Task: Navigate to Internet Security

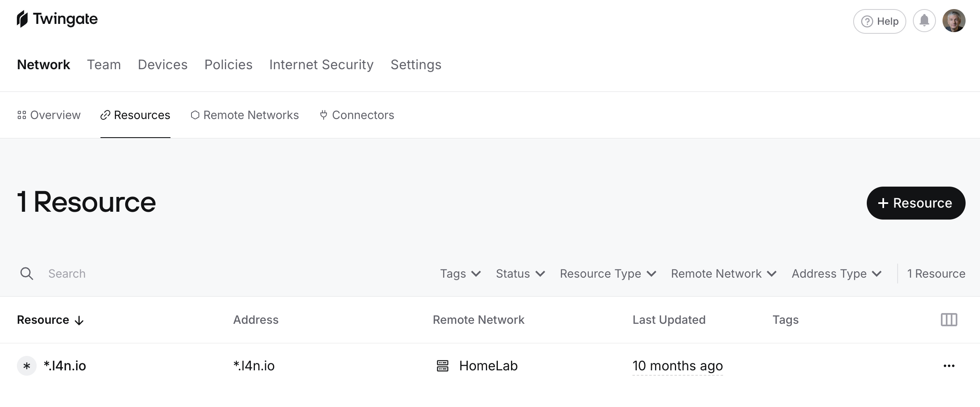Action: [321, 65]
